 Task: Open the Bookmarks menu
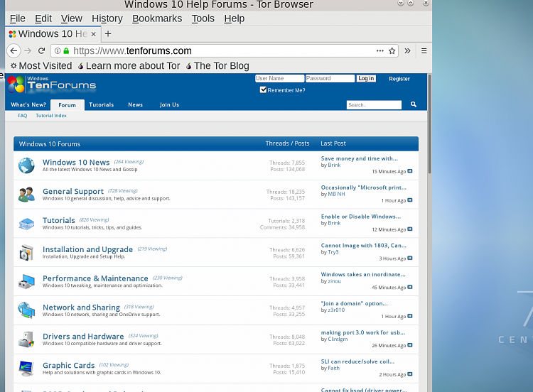[157, 18]
